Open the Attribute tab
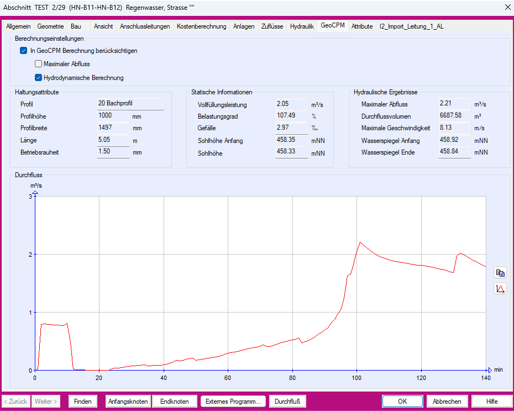 pos(362,26)
